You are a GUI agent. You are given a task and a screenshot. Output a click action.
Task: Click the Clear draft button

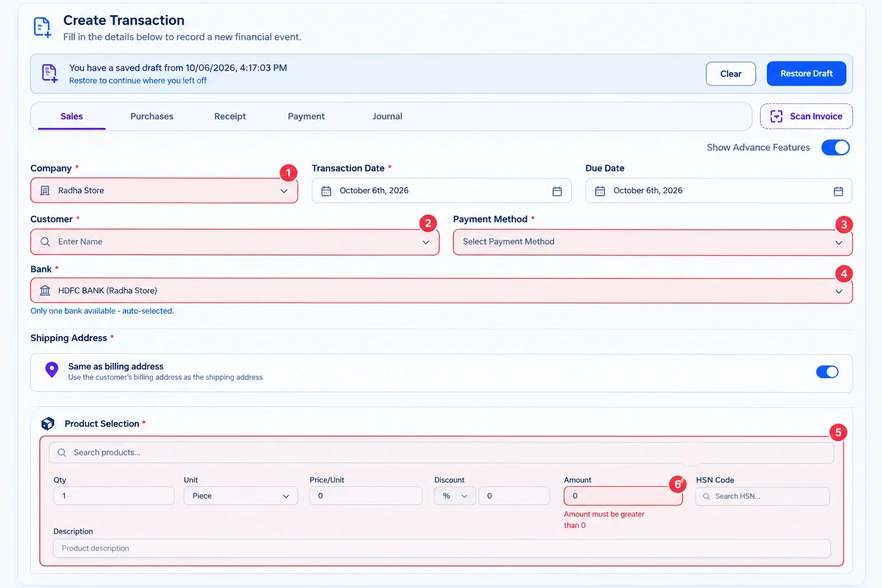tap(730, 74)
